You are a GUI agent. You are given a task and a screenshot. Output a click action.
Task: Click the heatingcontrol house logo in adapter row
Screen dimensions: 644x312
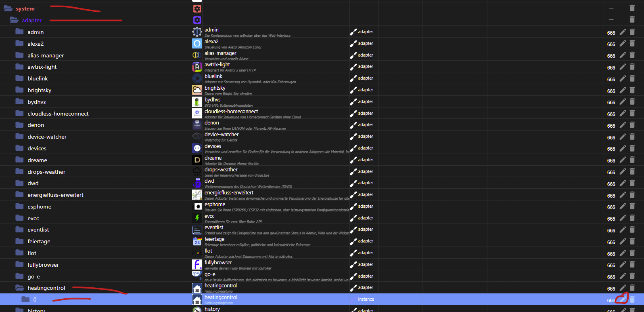(197, 288)
